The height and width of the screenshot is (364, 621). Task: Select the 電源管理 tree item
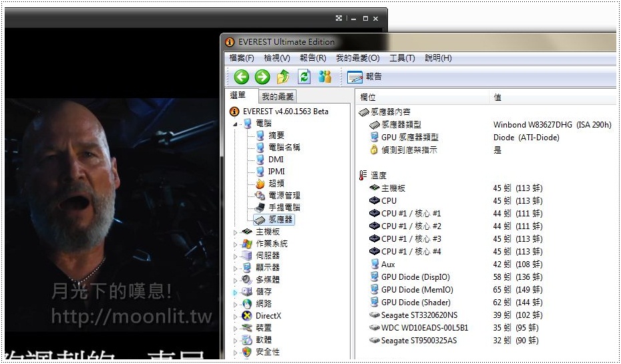pos(284,196)
